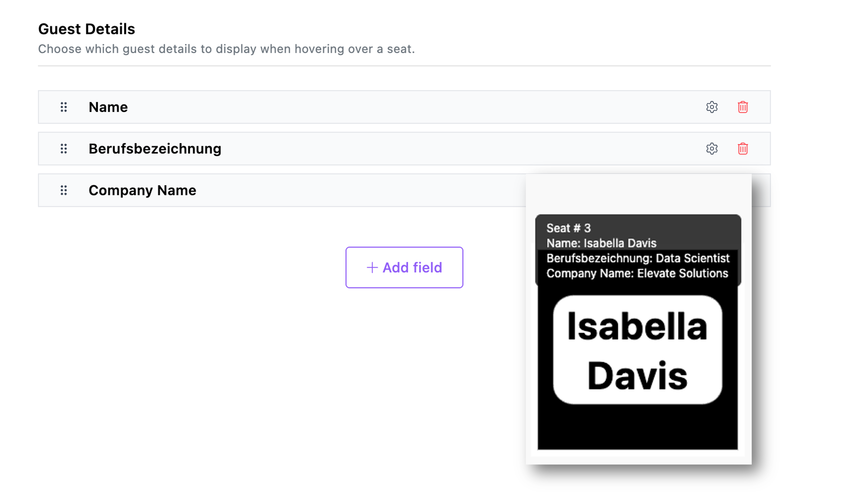This screenshot has width=868, height=495.
Task: Click the Company Name field label
Action: point(142,190)
